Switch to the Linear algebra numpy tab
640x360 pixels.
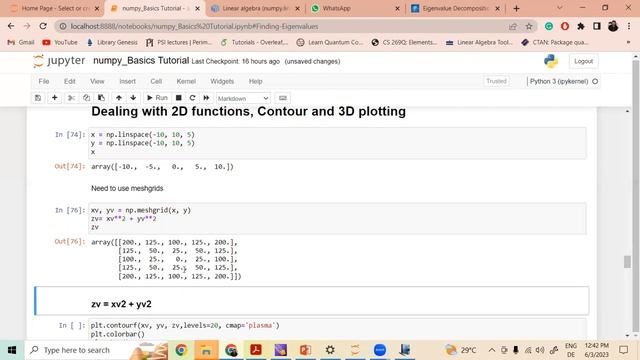[x=256, y=8]
